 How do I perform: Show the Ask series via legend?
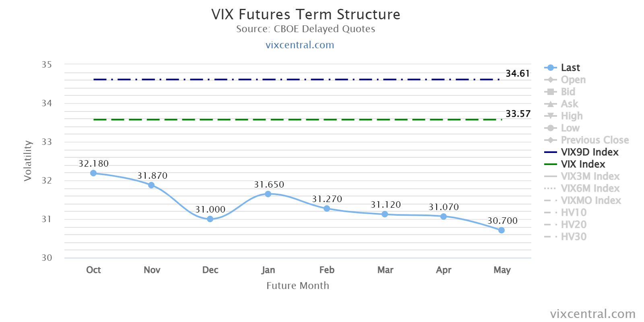click(561, 104)
